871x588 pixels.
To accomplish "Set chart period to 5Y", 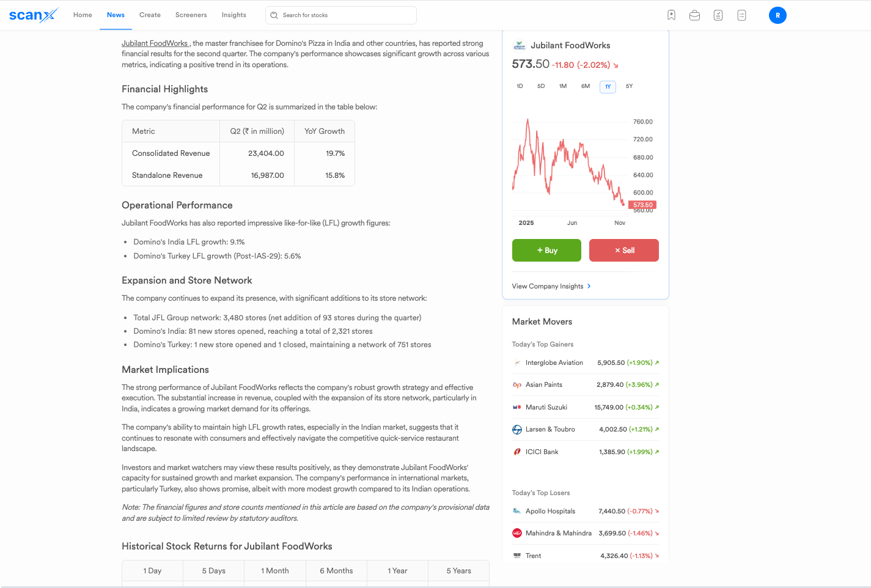I will (x=629, y=86).
